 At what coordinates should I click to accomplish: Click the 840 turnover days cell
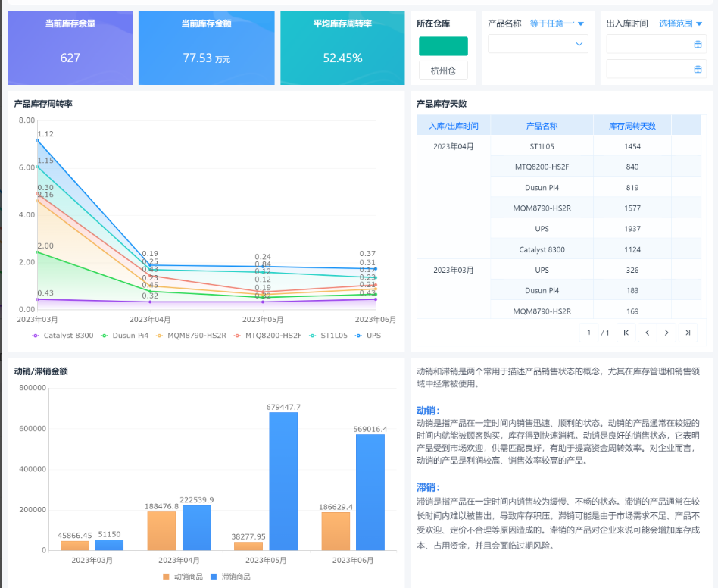point(632,167)
